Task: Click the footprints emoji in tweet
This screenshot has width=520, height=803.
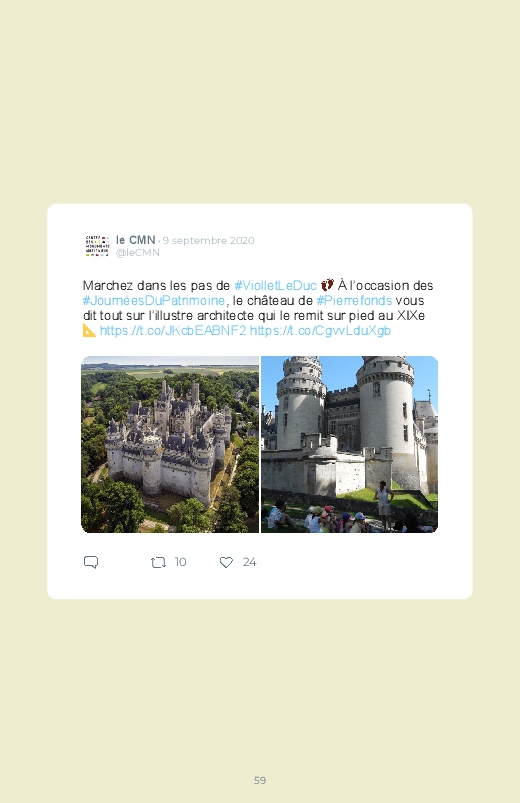Action: [327, 285]
